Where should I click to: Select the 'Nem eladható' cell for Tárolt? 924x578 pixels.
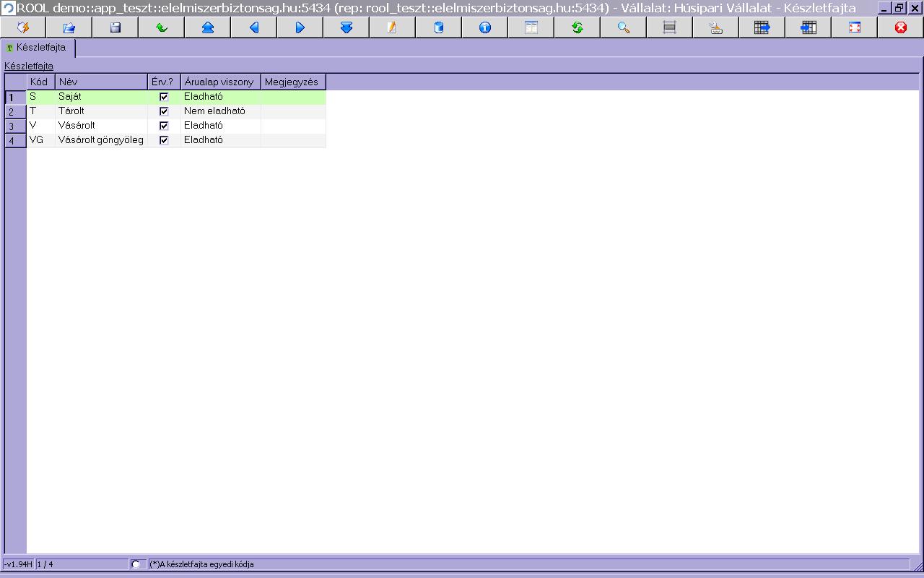tap(219, 111)
